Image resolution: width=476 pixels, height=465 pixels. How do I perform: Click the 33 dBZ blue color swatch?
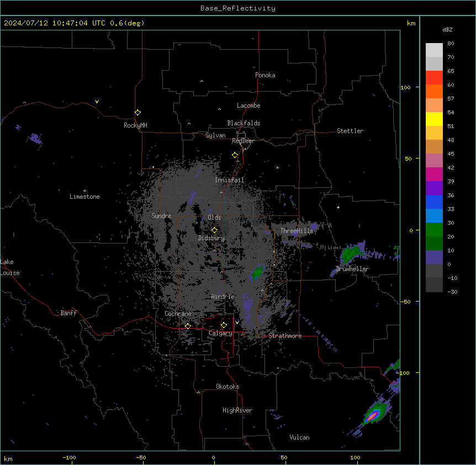(x=434, y=215)
